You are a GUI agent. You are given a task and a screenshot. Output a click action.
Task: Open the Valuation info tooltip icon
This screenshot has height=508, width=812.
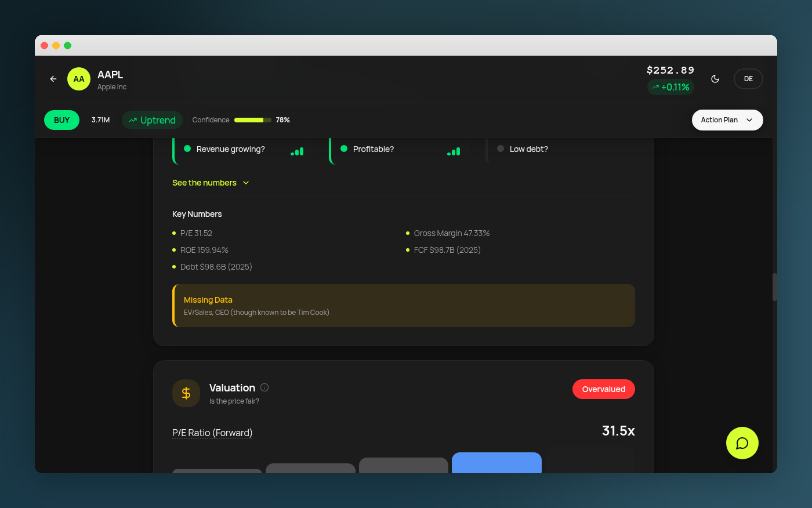264,387
